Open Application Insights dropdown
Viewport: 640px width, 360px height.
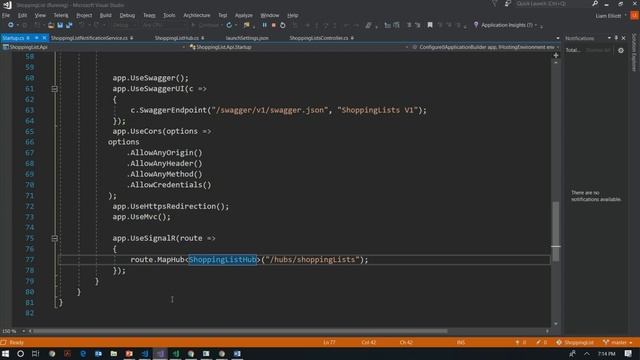coord(536,25)
